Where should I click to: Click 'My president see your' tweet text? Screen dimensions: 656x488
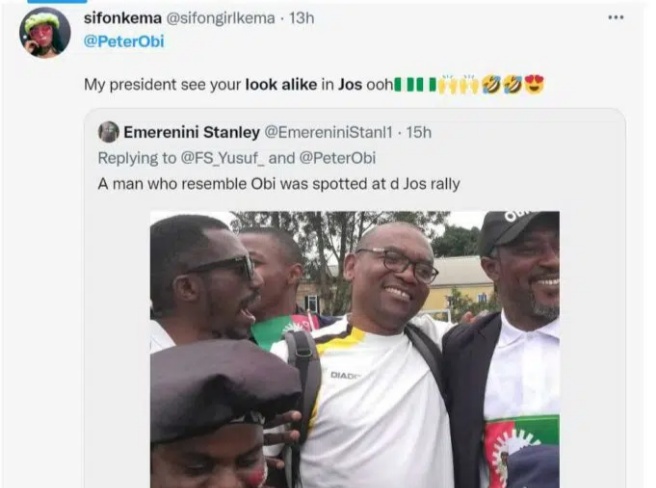pos(162,85)
